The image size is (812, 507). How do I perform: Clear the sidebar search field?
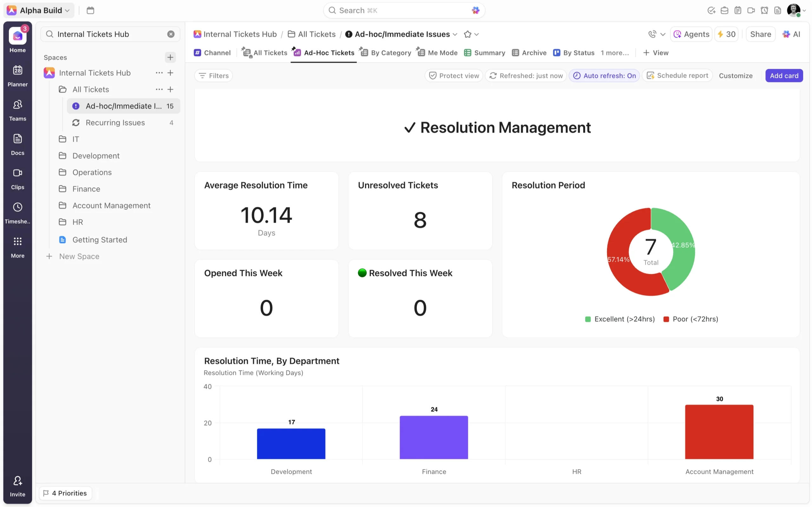171,34
